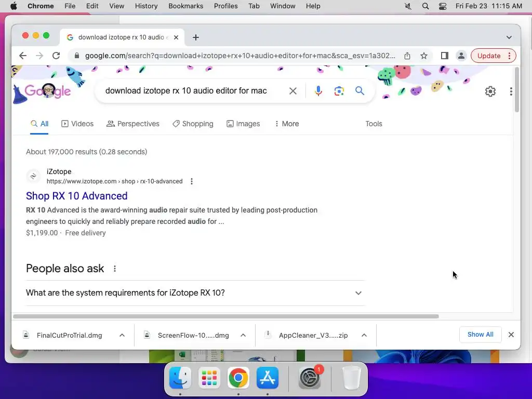Submit search with the magnifier icon
This screenshot has width=532, height=399.
pyautogui.click(x=360, y=90)
